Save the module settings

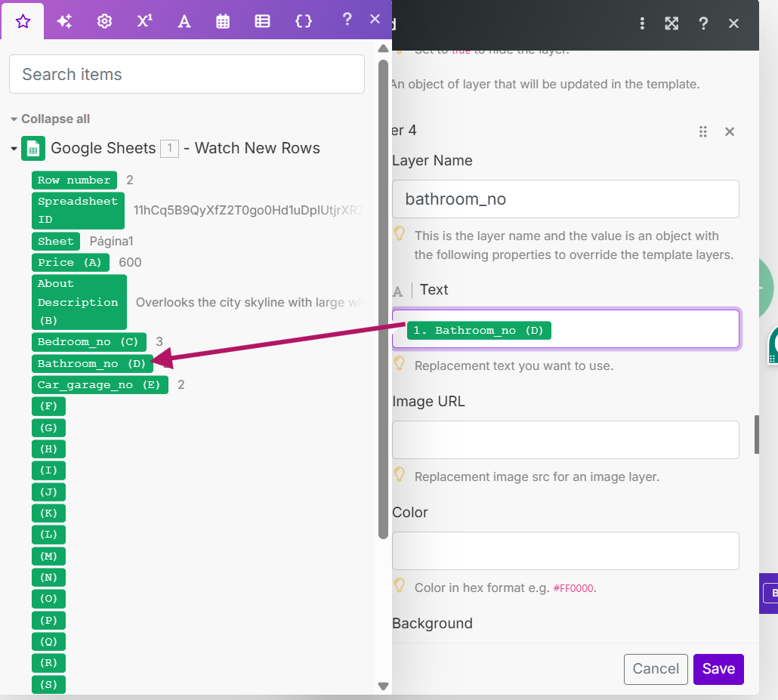(x=718, y=669)
